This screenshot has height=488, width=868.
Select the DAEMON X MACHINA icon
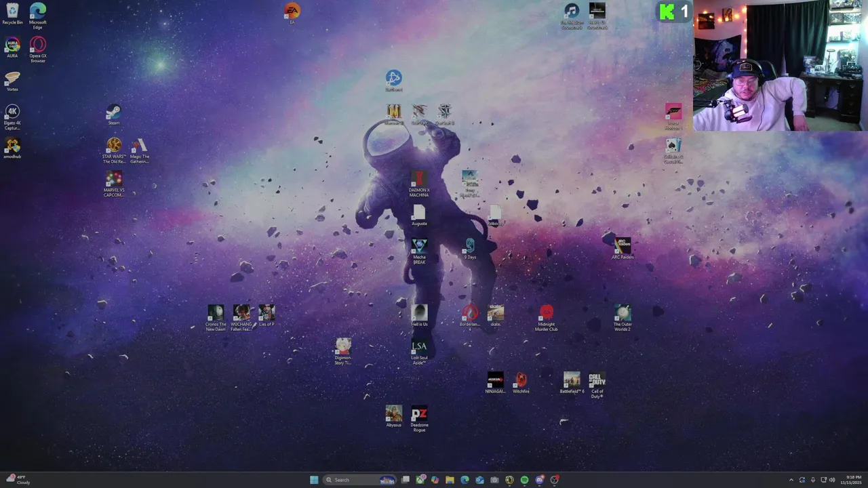pos(419,184)
